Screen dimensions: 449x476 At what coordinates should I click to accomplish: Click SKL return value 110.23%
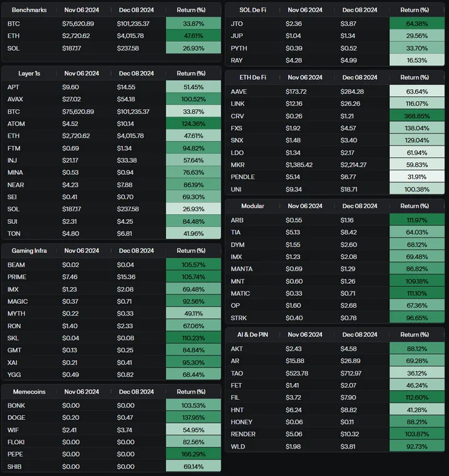193,338
